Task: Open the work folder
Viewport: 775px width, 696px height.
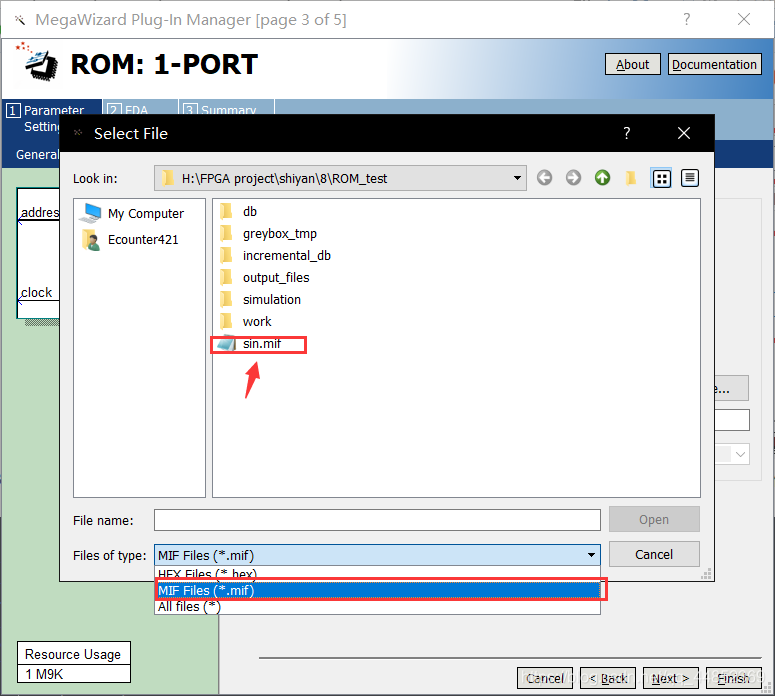Action: [x=245, y=321]
